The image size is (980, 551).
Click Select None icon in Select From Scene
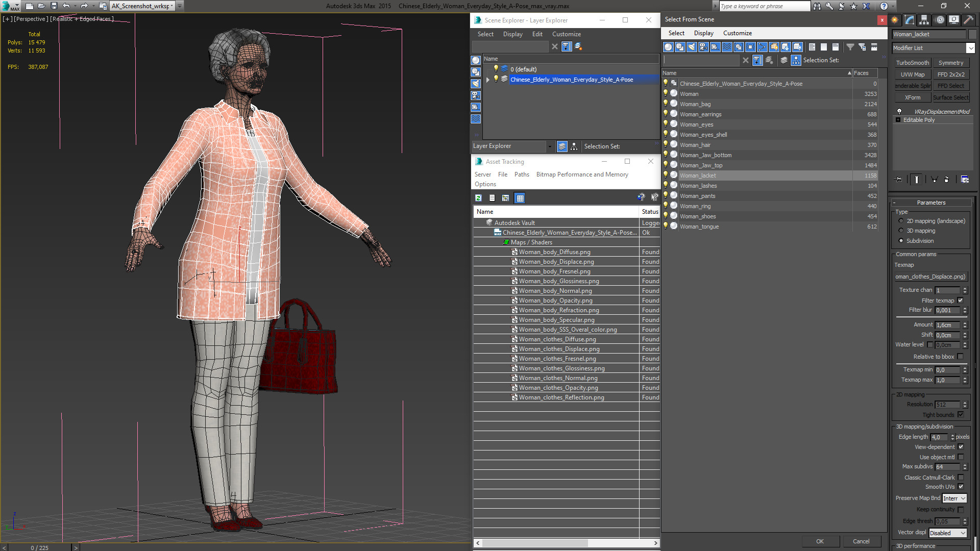pyautogui.click(x=824, y=47)
